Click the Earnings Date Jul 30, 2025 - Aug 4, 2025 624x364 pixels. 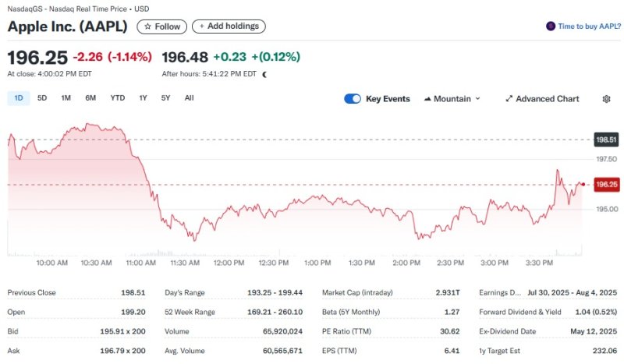pyautogui.click(x=573, y=292)
